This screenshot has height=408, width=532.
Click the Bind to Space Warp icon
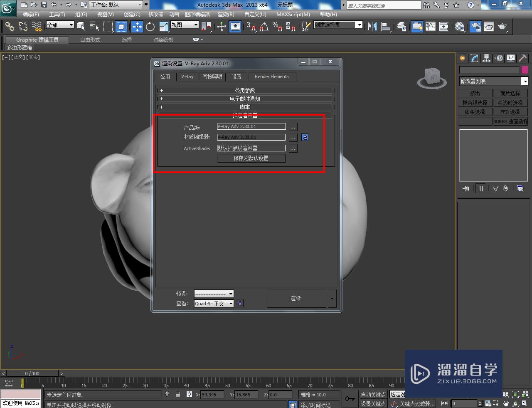37,27
